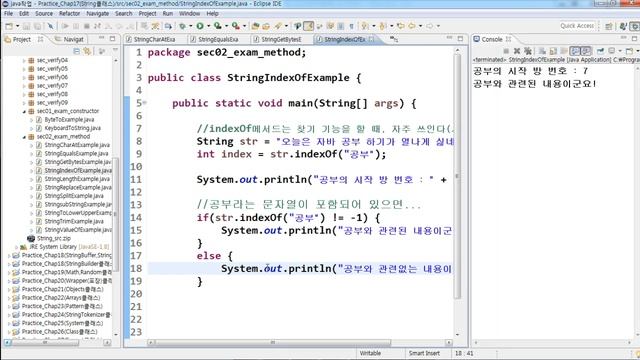Open StringLengthExample.java in the tree
The image size is (640, 360).
tap(77, 179)
